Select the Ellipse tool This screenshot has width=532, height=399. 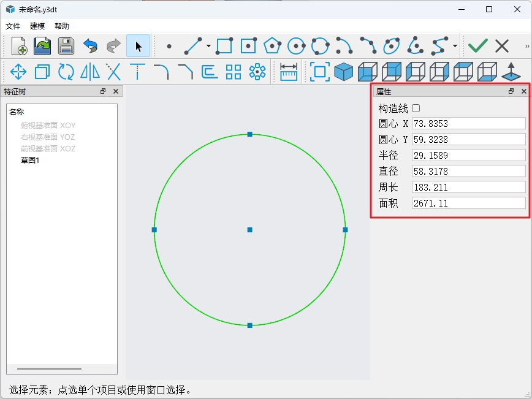pyautogui.click(x=392, y=46)
